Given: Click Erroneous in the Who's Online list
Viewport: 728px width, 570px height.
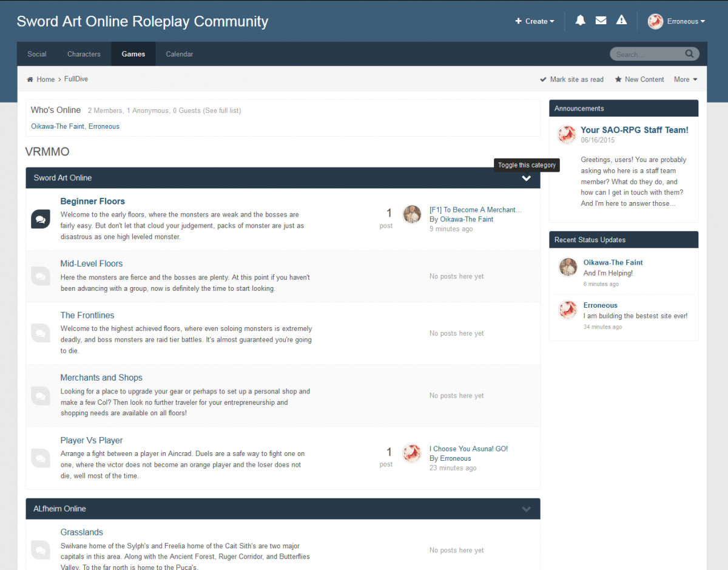Looking at the screenshot, I should (104, 126).
